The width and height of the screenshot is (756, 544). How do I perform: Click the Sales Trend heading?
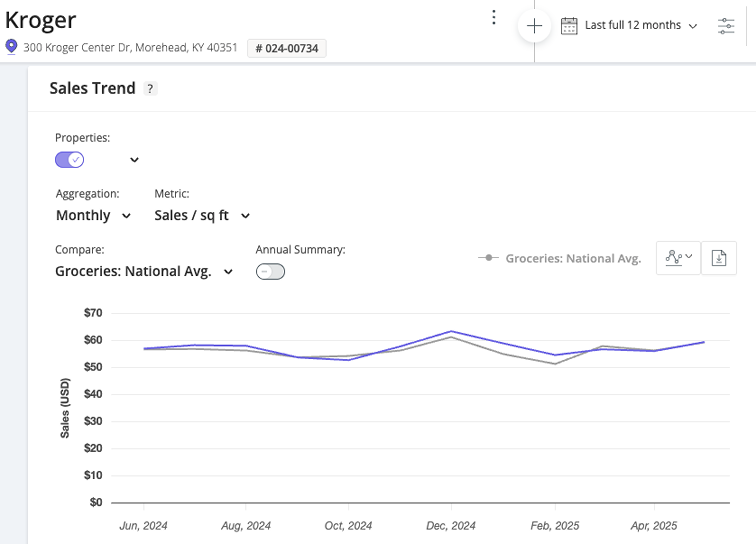point(92,88)
